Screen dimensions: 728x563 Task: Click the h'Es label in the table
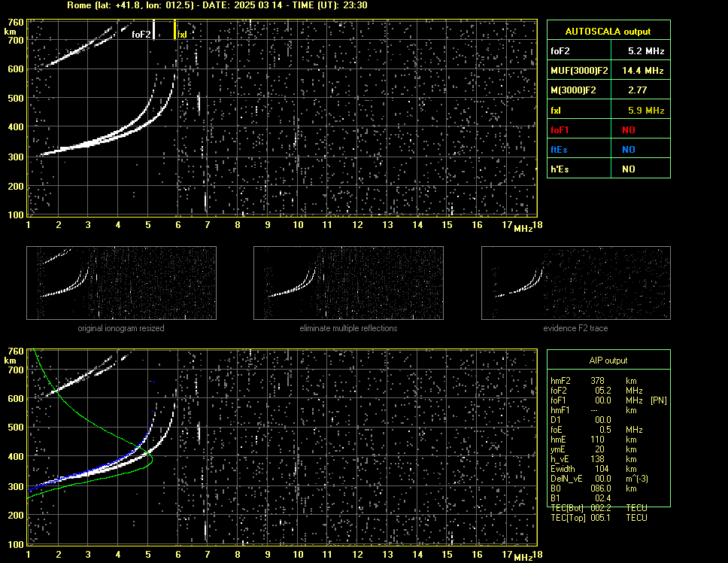(560, 169)
